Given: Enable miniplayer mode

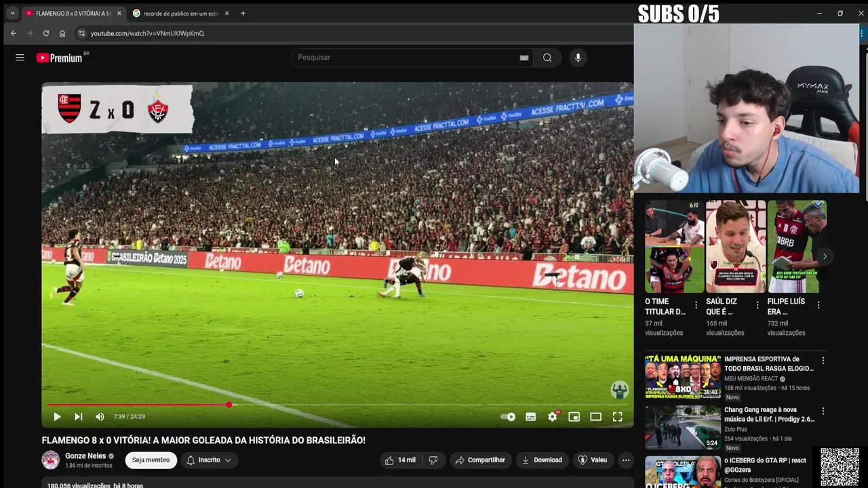Looking at the screenshot, I should pos(574,417).
